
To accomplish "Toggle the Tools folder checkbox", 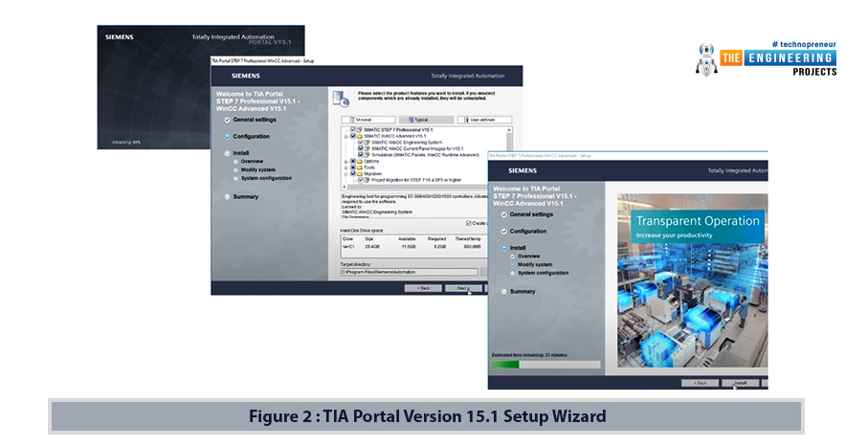I will 352,167.
